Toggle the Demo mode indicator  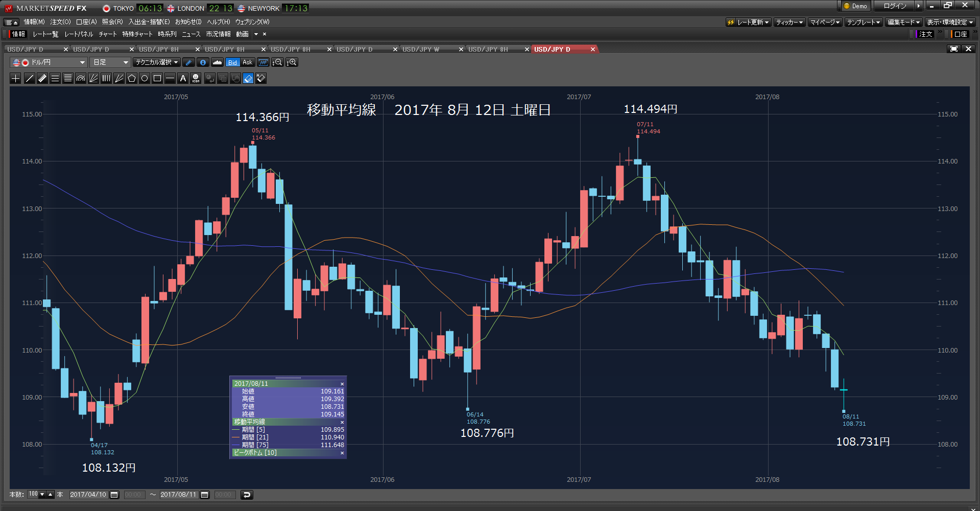point(855,6)
